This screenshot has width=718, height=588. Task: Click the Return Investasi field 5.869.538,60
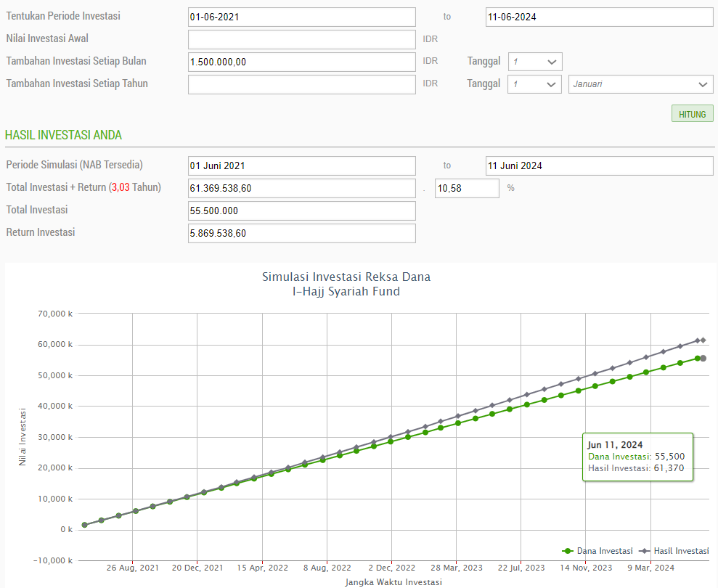click(x=302, y=233)
